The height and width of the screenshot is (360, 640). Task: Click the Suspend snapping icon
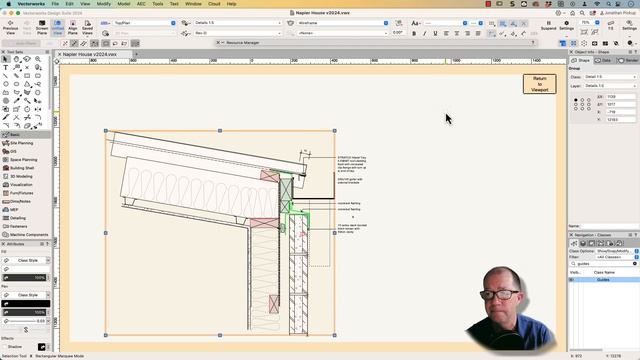549,25
